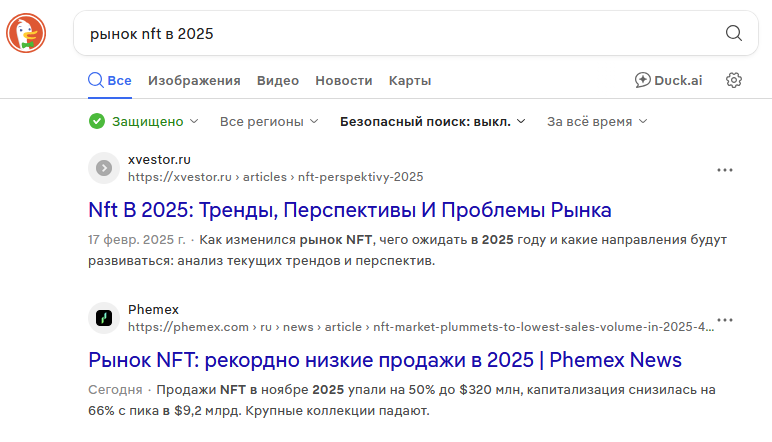Open the За всё время time filter
The image size is (772, 442).
click(597, 121)
